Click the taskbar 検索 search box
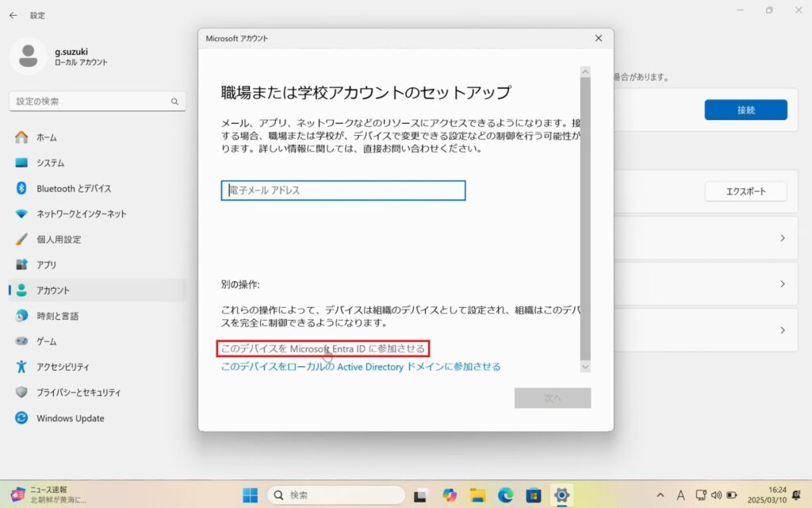The width and height of the screenshot is (812, 508). [x=336, y=495]
